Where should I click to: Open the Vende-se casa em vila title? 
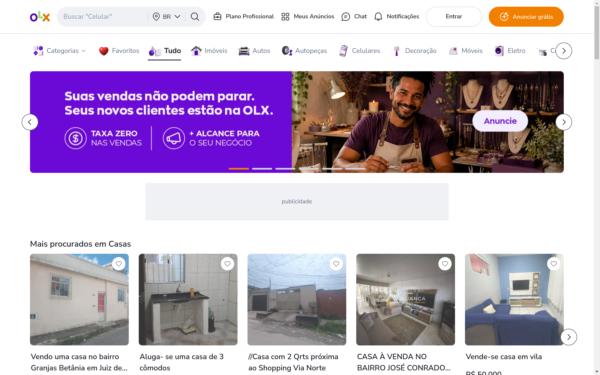point(504,357)
